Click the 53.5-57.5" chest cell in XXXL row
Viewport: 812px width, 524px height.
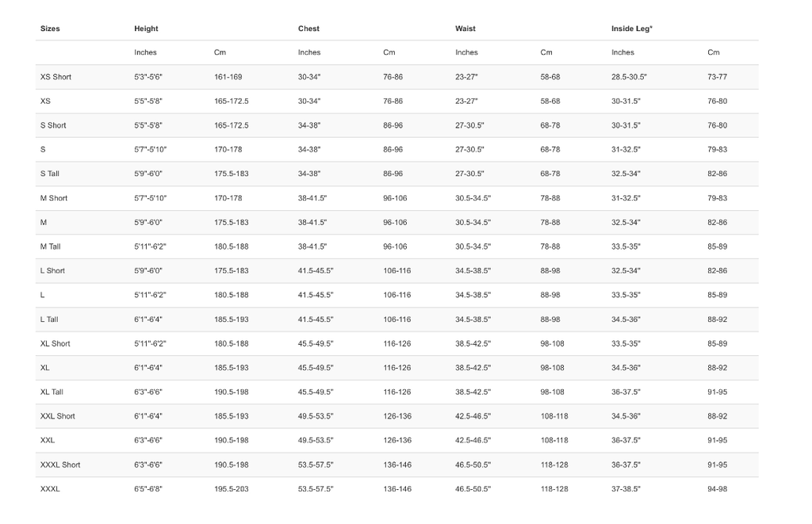[x=316, y=489]
